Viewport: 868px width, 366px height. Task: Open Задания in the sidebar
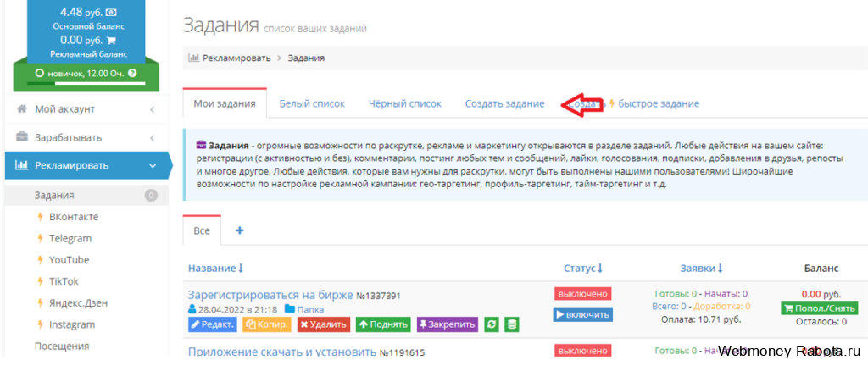(86, 195)
